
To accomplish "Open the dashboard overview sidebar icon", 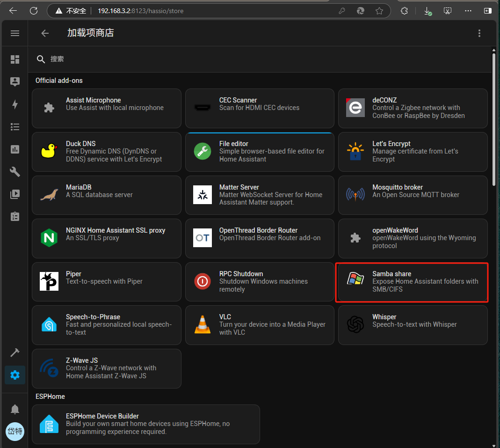I will (15, 59).
